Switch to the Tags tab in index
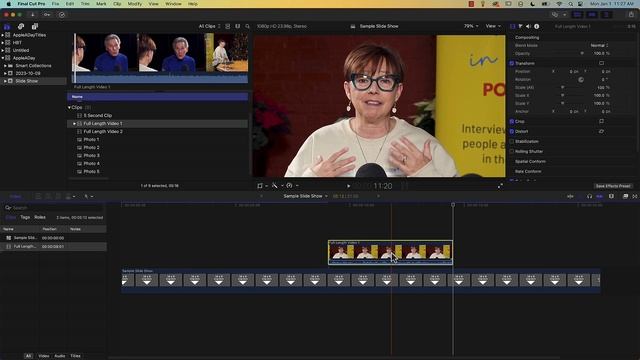Screen dimensions: 640x360 click(25, 218)
